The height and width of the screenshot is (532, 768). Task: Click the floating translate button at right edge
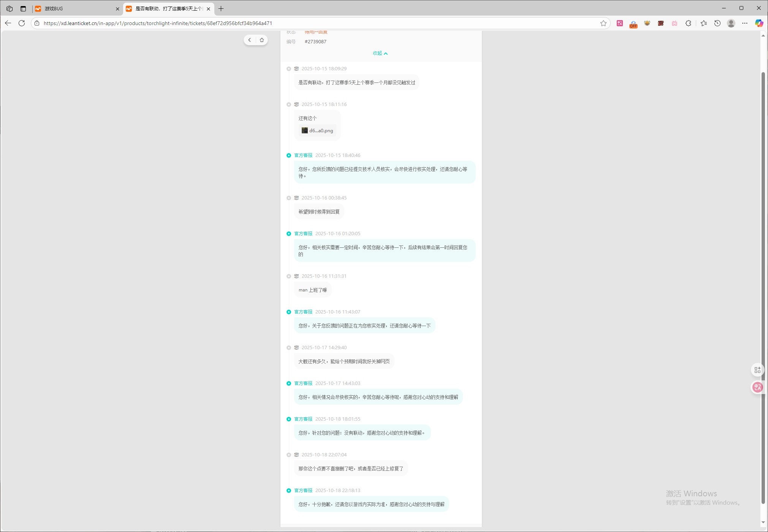[x=757, y=387]
